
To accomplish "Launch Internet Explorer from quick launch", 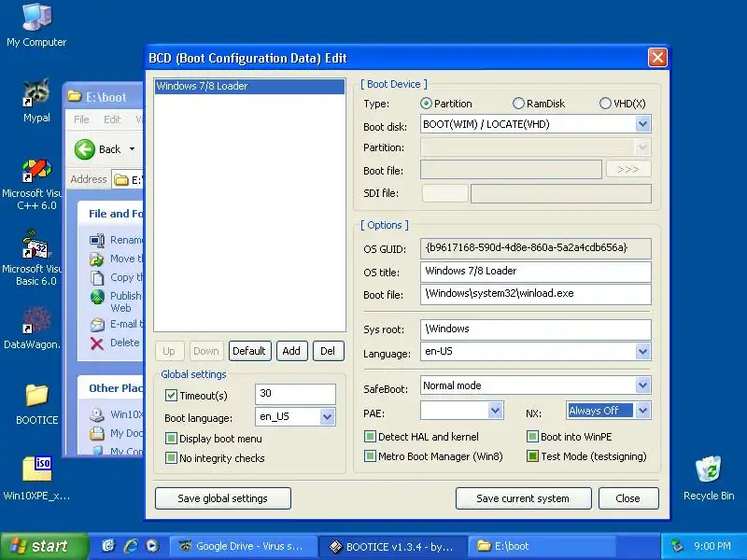I will pyautogui.click(x=131, y=546).
